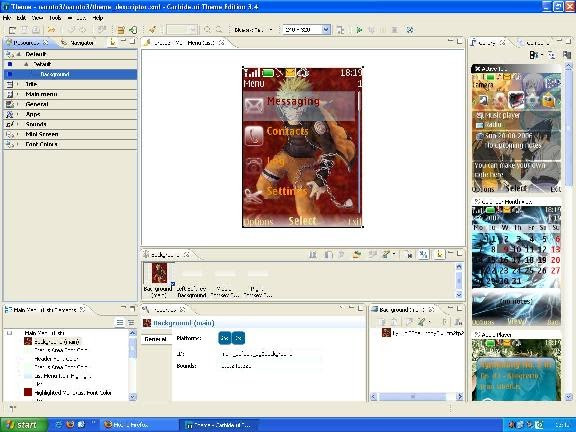
Task: Click the orange arrow toolbar icon
Action: (x=51, y=30)
